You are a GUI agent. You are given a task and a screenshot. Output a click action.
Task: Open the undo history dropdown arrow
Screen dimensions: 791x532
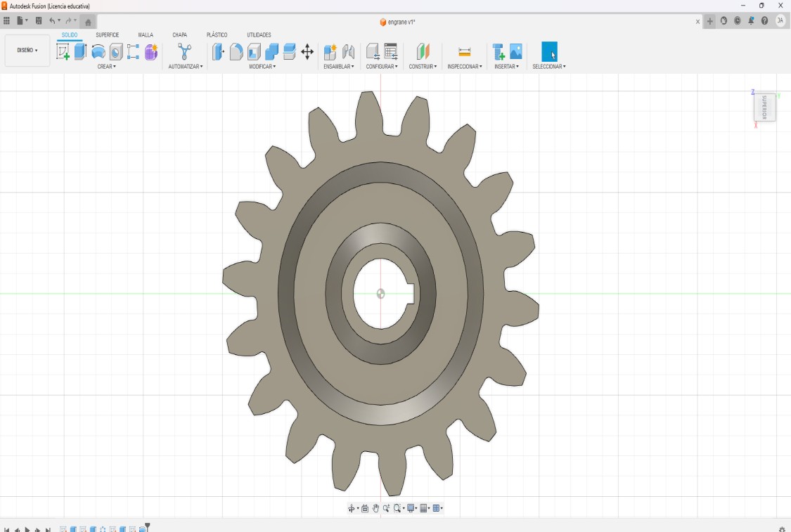click(59, 21)
